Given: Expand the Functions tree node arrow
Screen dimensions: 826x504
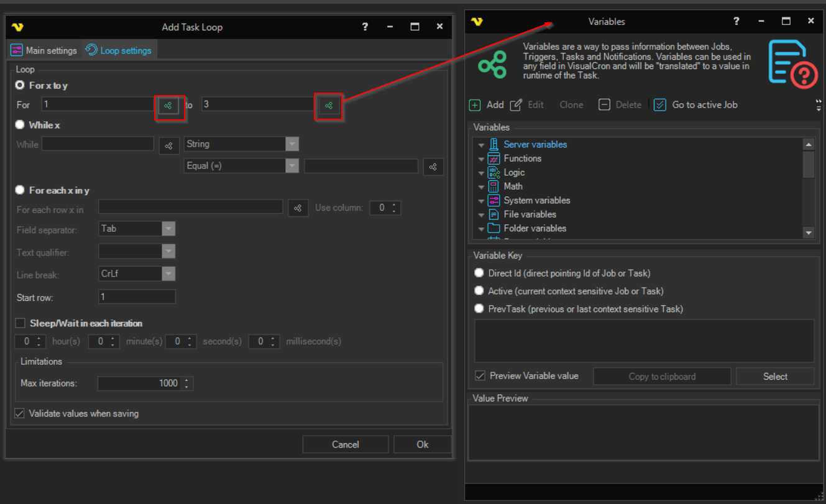Looking at the screenshot, I should click(481, 159).
